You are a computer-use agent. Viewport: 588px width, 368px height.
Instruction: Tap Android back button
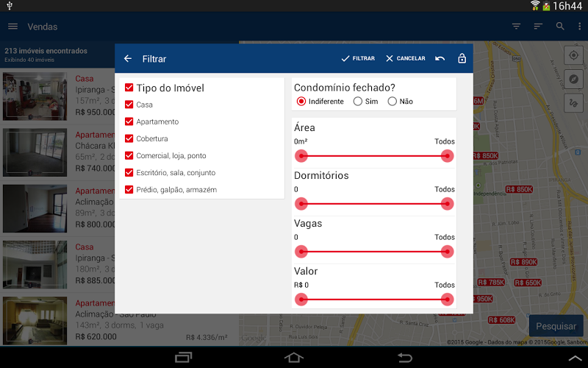click(404, 357)
